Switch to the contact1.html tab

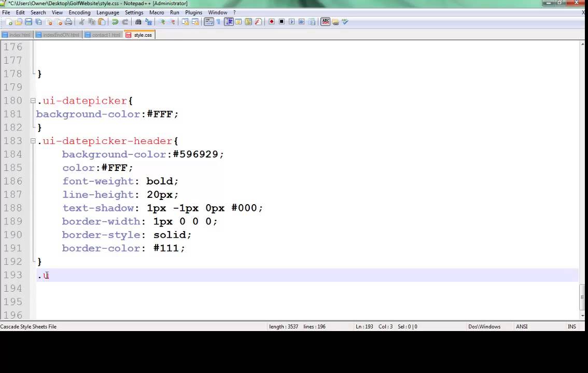tap(103, 35)
